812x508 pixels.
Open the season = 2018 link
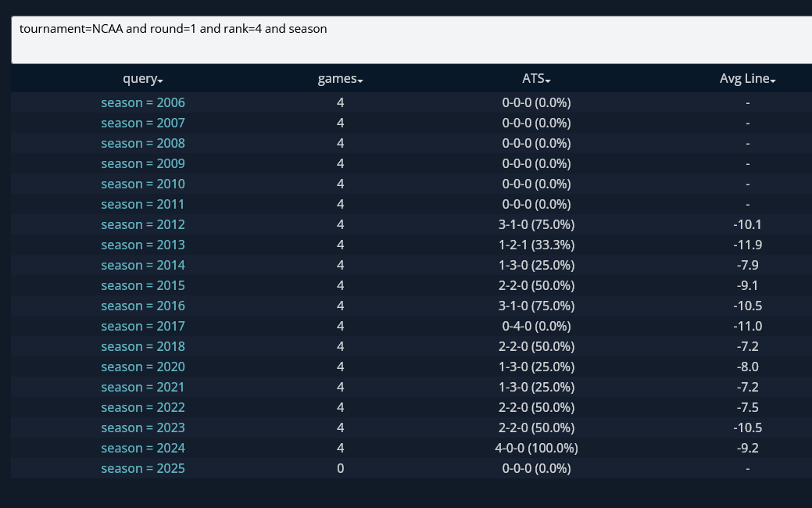coord(143,346)
